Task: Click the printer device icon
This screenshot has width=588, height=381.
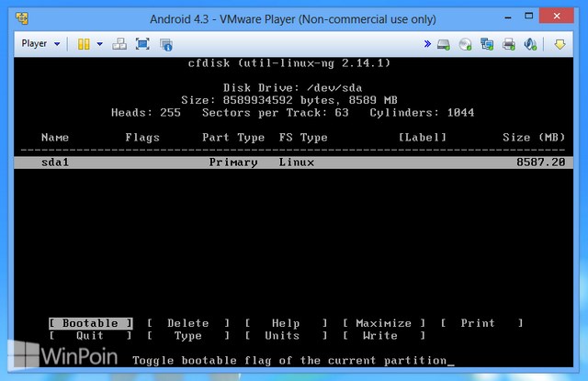Action: point(508,45)
